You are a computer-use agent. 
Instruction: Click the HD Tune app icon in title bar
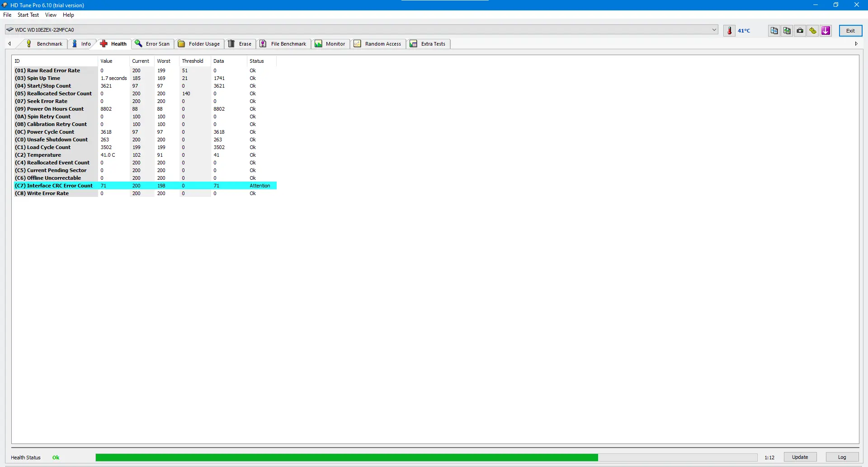tap(5, 5)
